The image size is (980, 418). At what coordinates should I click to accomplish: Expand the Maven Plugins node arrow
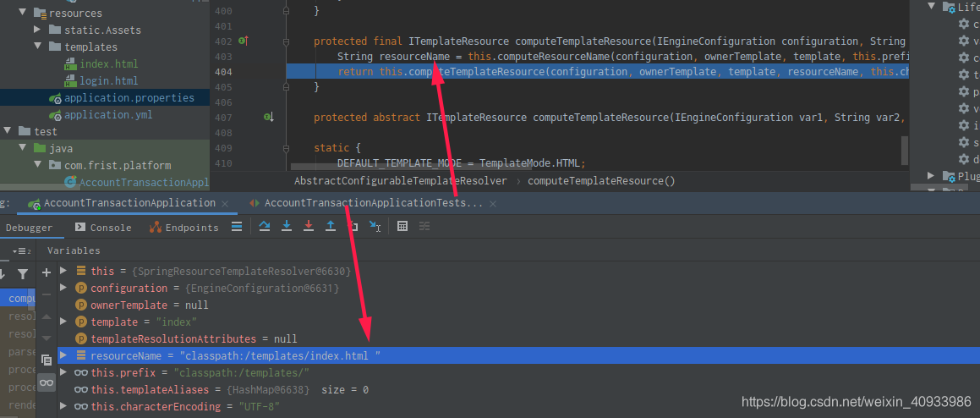(931, 176)
